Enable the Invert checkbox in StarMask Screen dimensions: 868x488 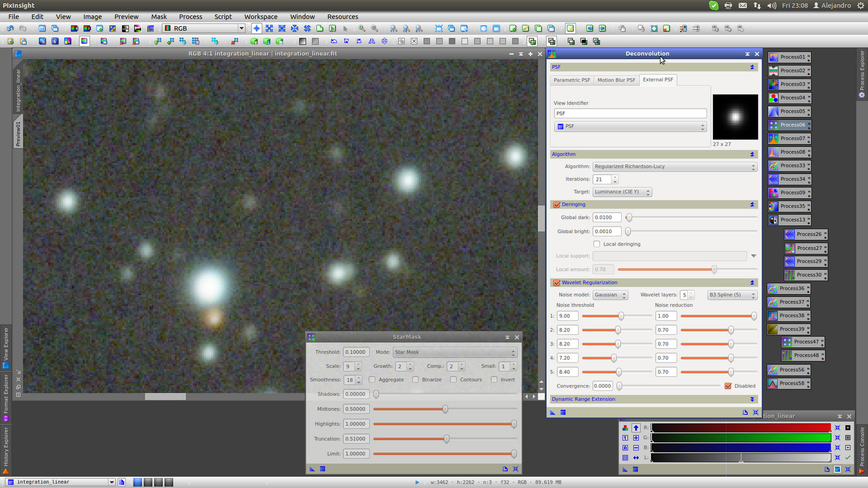(x=494, y=380)
